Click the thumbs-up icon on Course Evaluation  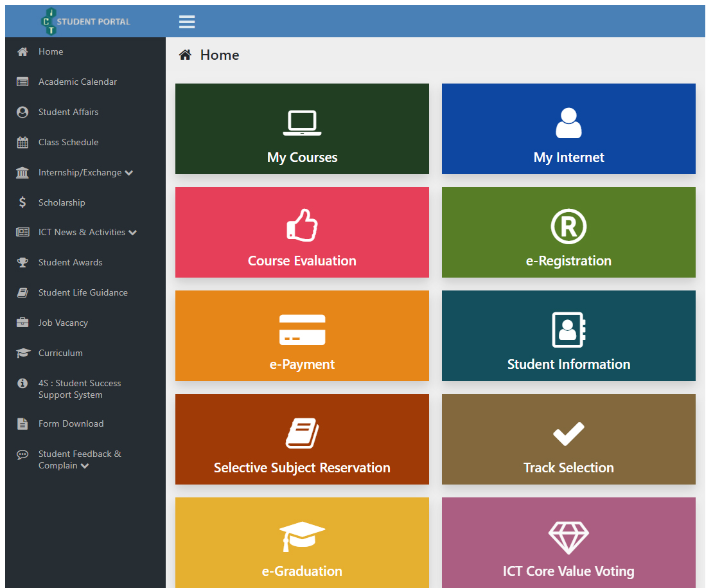(302, 225)
